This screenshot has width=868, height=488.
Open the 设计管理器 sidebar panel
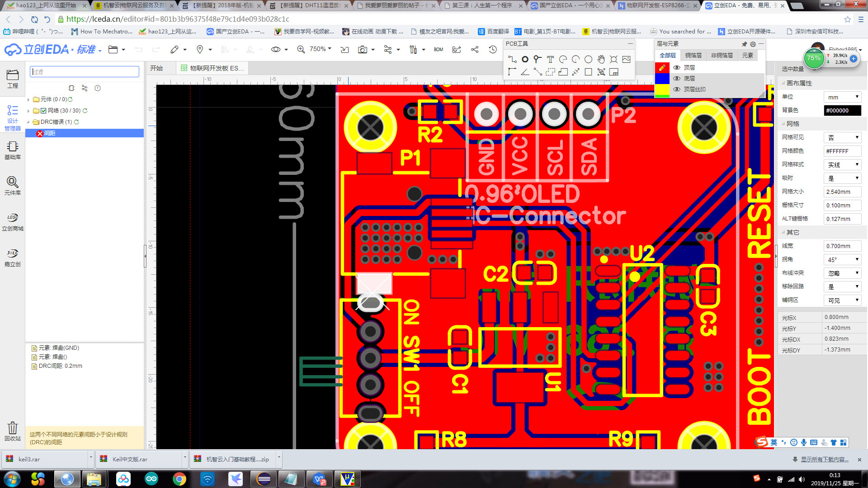[x=13, y=117]
